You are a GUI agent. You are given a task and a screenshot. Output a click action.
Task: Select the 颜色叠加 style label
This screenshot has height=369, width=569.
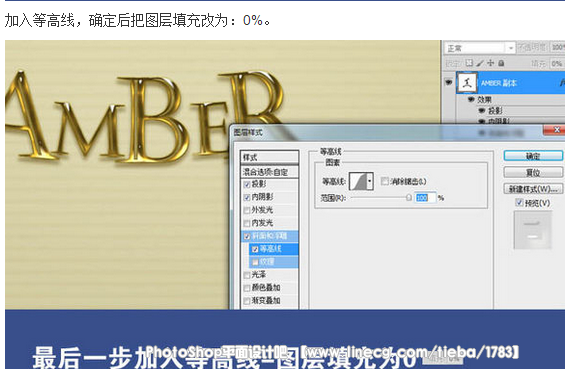(266, 288)
